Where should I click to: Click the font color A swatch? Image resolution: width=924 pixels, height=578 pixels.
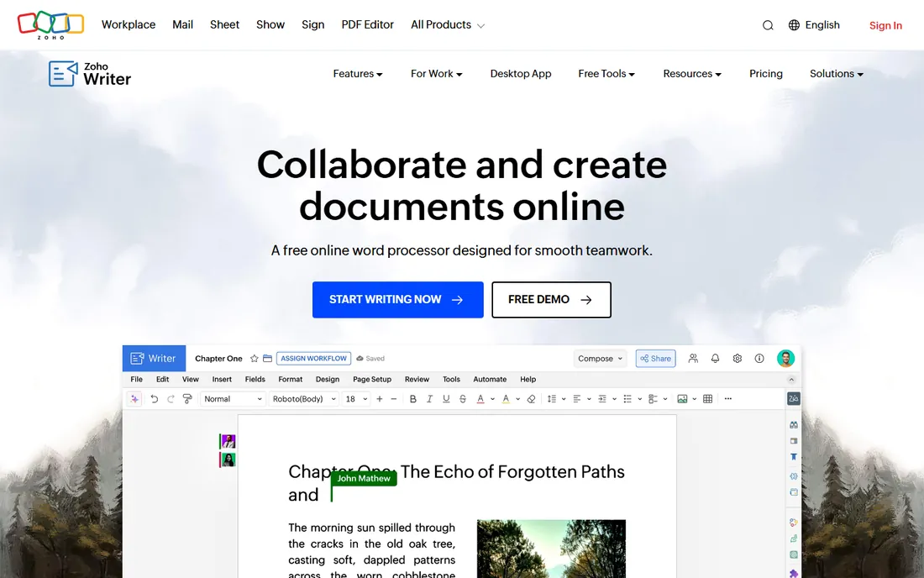(480, 399)
